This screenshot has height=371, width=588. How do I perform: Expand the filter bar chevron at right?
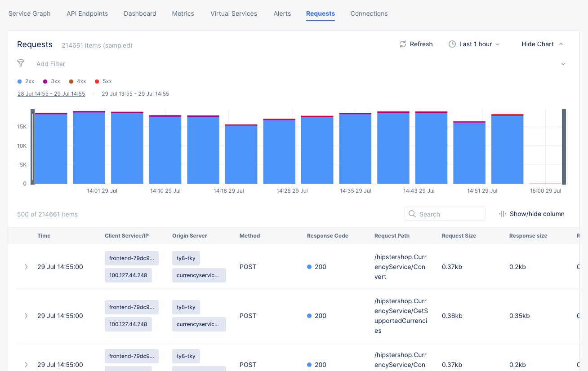[563, 64]
